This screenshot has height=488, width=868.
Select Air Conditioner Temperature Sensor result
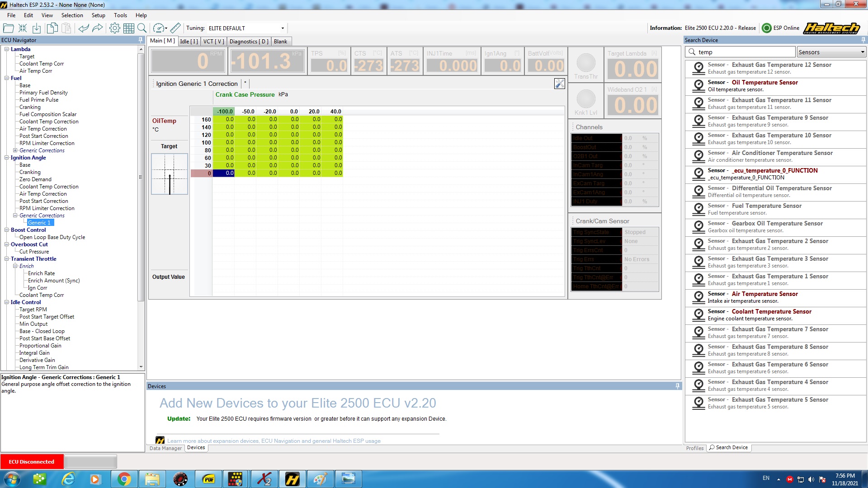pos(775,156)
